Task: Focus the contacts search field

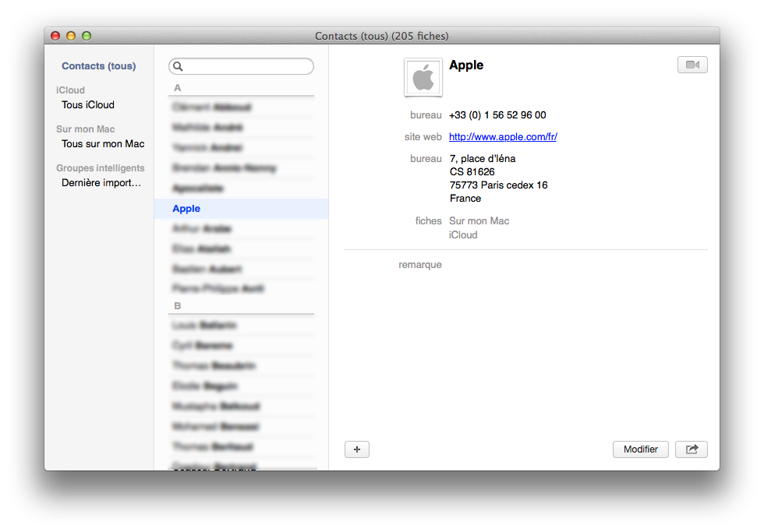Action: point(241,66)
